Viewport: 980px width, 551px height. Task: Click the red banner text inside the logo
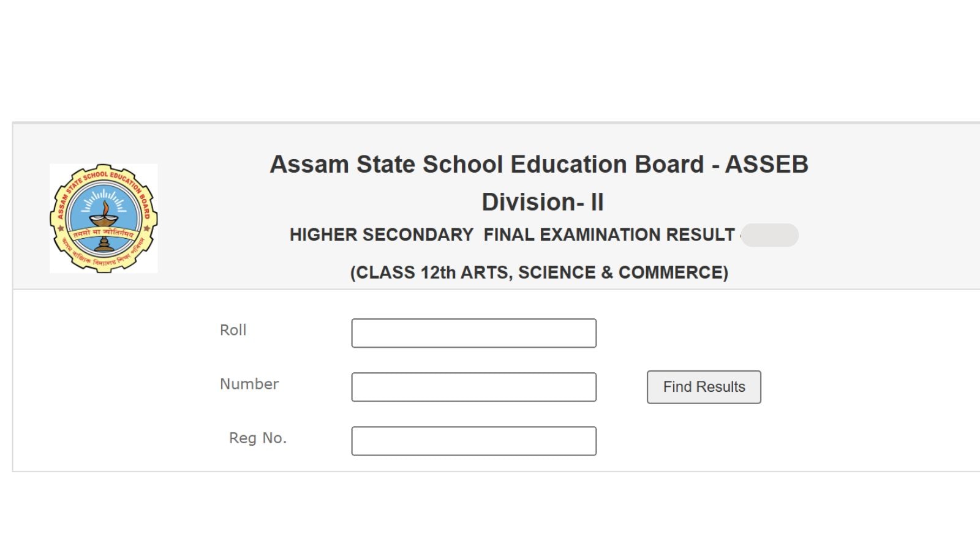(x=103, y=233)
